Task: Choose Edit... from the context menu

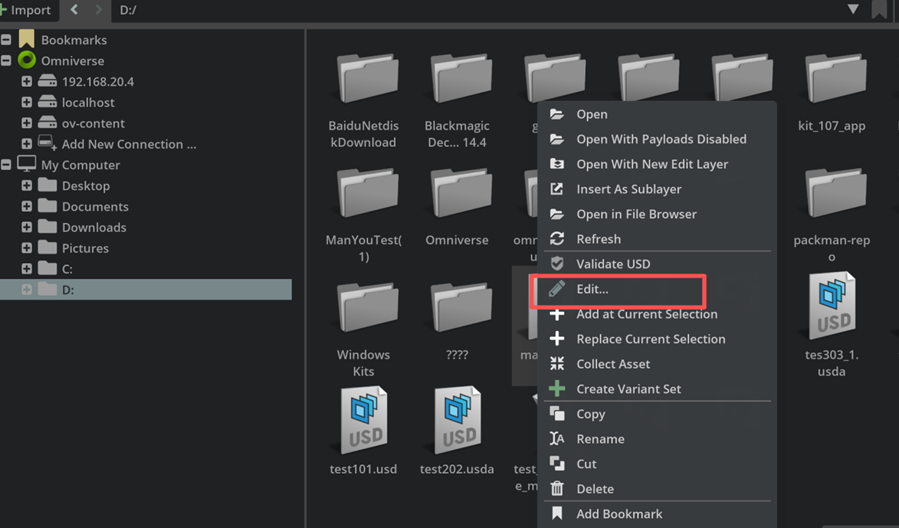Action: coord(592,289)
